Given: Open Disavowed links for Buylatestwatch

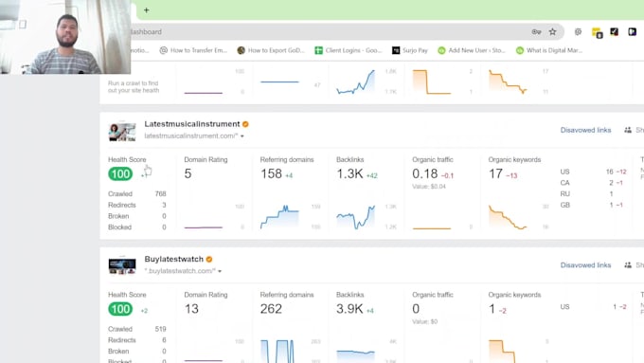Looking at the screenshot, I should click(x=585, y=265).
